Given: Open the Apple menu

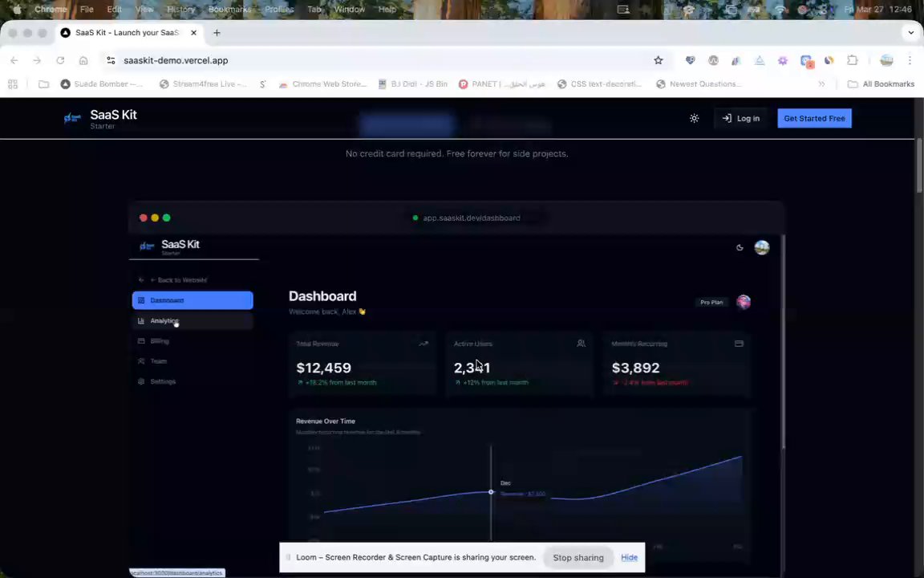Looking at the screenshot, I should pyautogui.click(x=17, y=10).
